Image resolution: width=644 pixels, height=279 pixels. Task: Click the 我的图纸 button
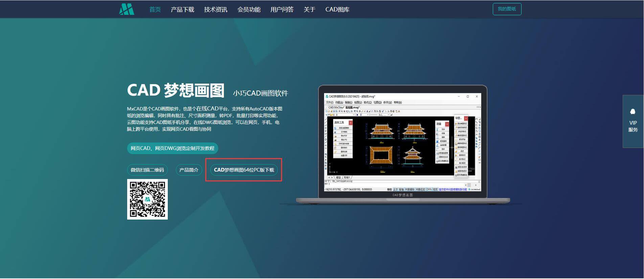[507, 9]
